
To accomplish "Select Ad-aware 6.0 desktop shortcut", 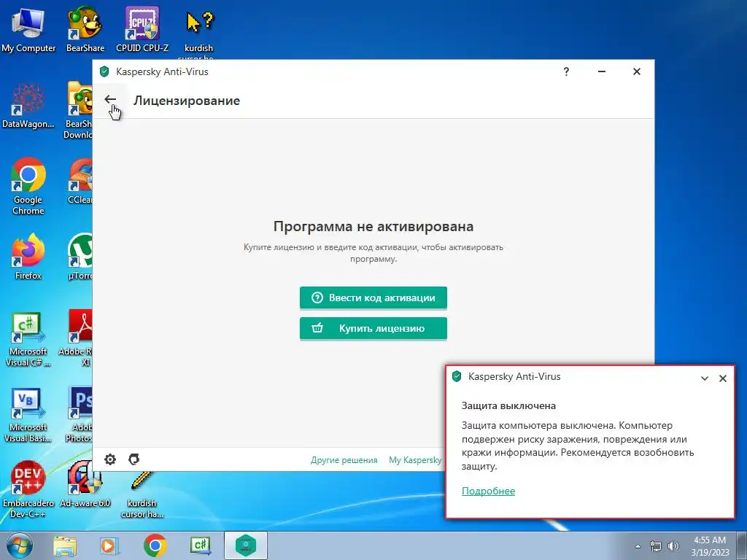I will (x=85, y=485).
